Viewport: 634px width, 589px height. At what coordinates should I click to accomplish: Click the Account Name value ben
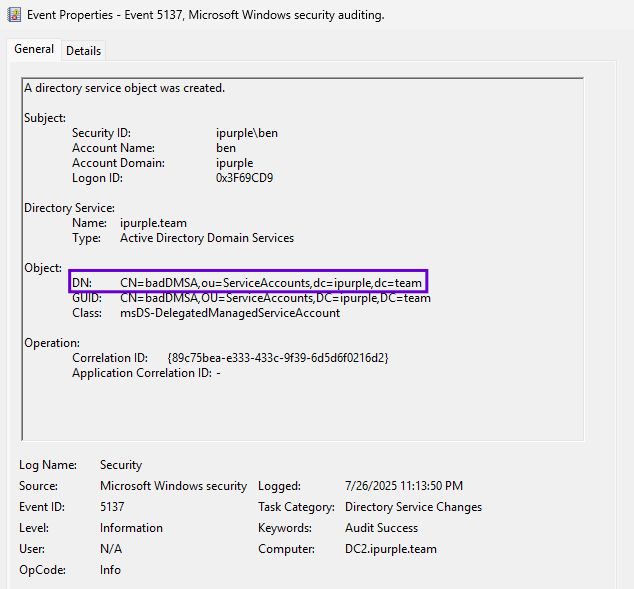click(226, 148)
